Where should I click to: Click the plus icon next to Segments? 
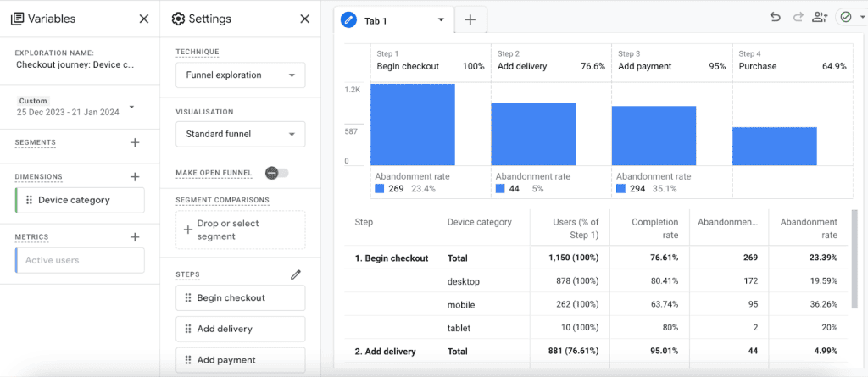(x=135, y=142)
